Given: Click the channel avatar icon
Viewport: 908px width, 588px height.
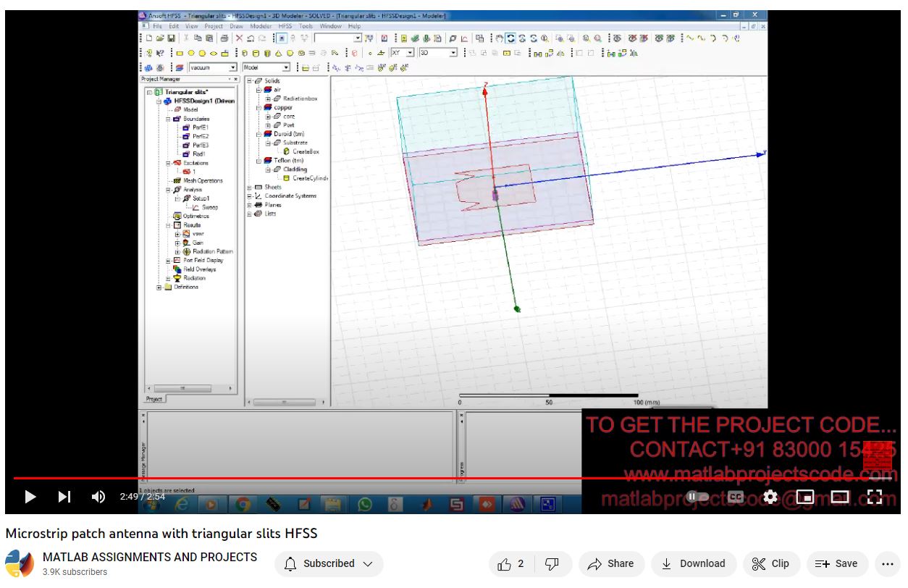Looking at the screenshot, I should point(20,563).
